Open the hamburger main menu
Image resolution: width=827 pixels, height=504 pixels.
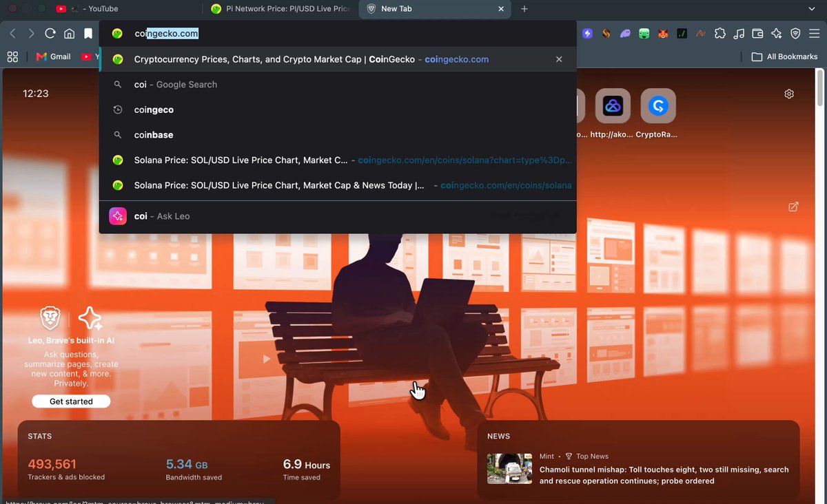click(x=814, y=33)
